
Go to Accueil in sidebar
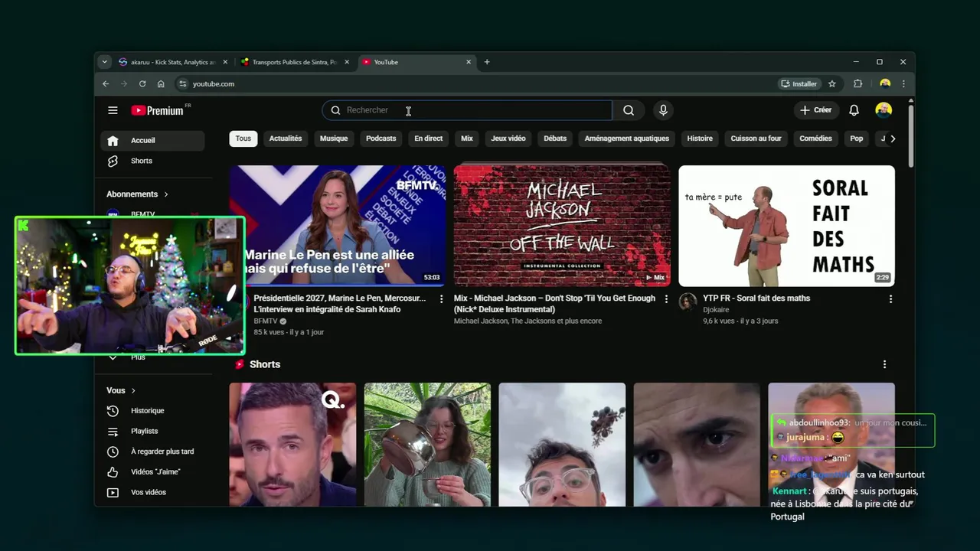point(152,140)
